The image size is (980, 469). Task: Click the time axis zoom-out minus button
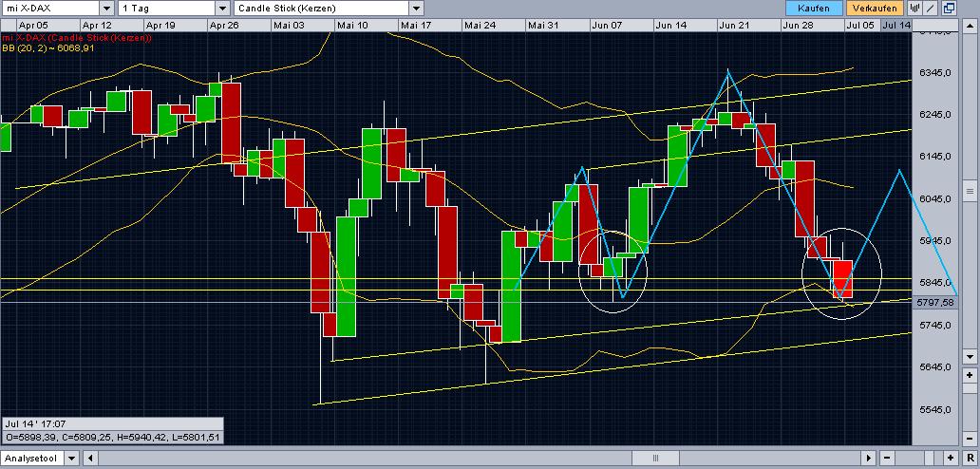click(887, 459)
